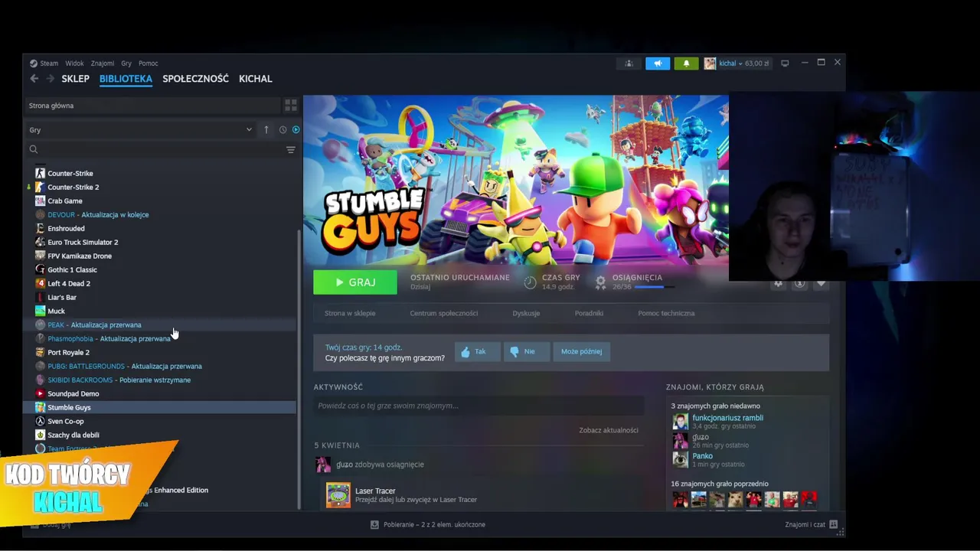Click Zobacz aktualności link
Screen dimensions: 980x551
coord(609,430)
